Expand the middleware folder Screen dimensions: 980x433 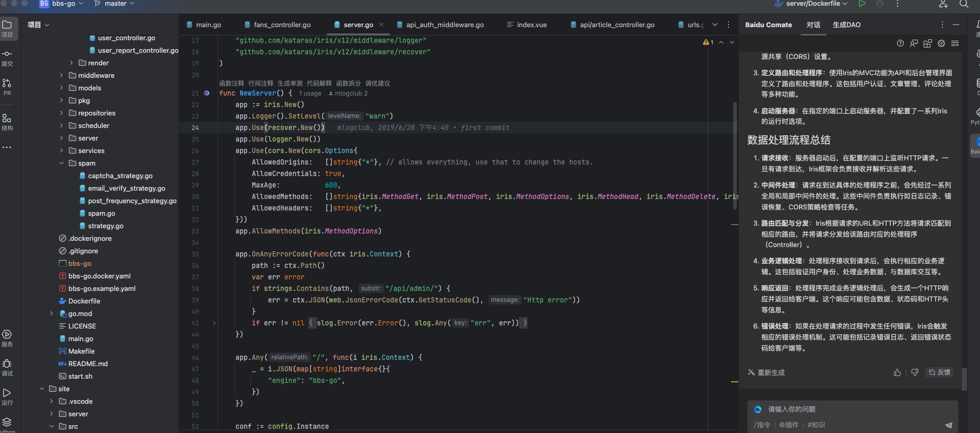click(x=62, y=75)
